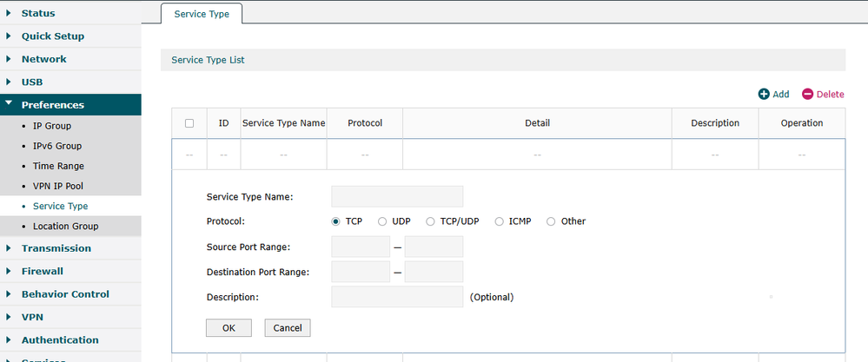Select the UDP protocol radio button

pos(383,221)
